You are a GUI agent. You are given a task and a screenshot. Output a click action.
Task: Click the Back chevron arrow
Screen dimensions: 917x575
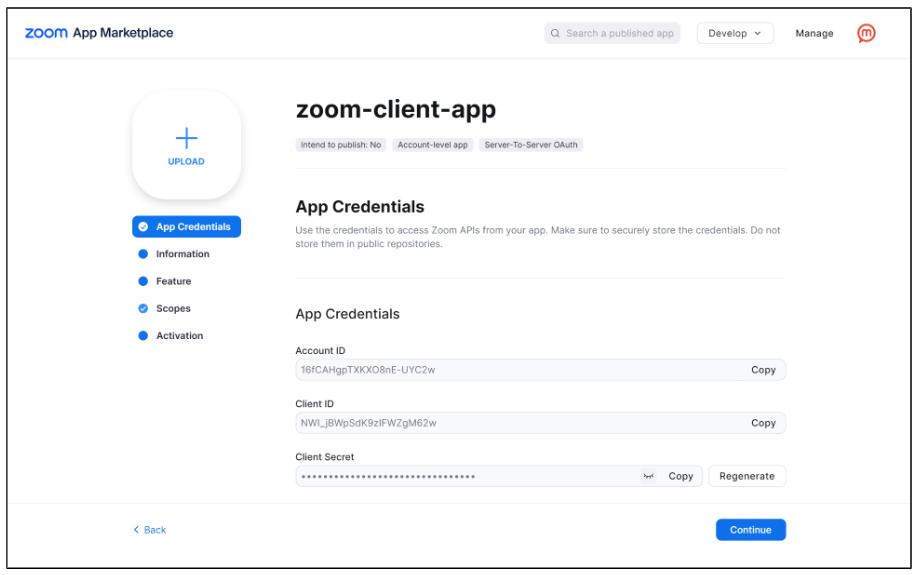[136, 529]
